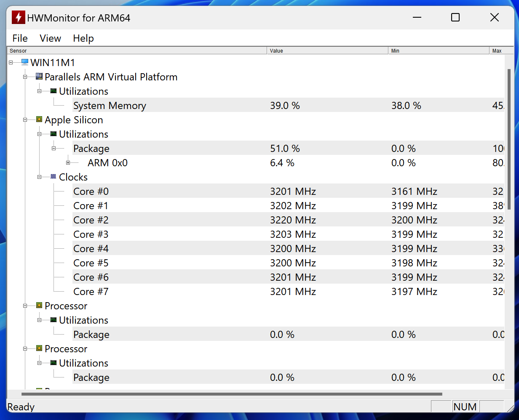Click the Core #2 value 3220 MHz

click(x=293, y=220)
